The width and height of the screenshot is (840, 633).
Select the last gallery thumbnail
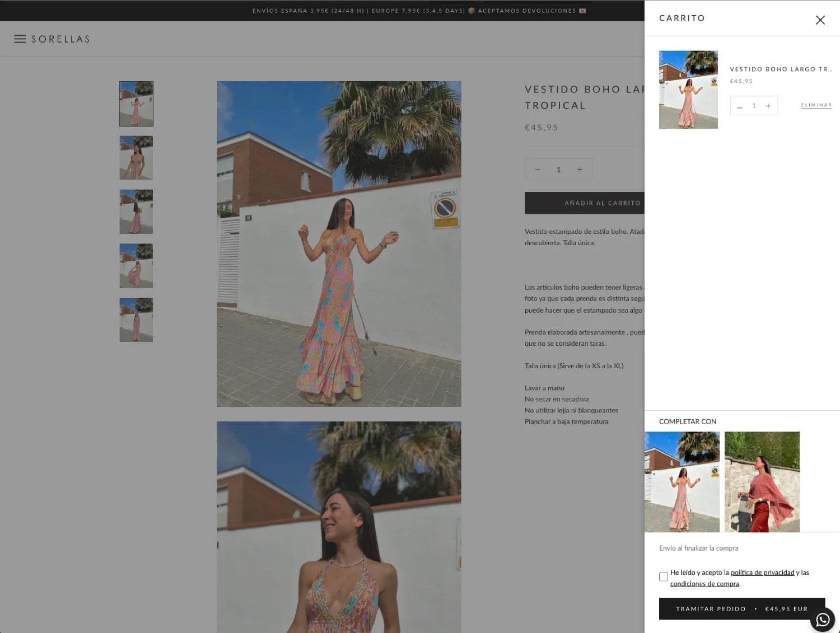click(x=136, y=320)
